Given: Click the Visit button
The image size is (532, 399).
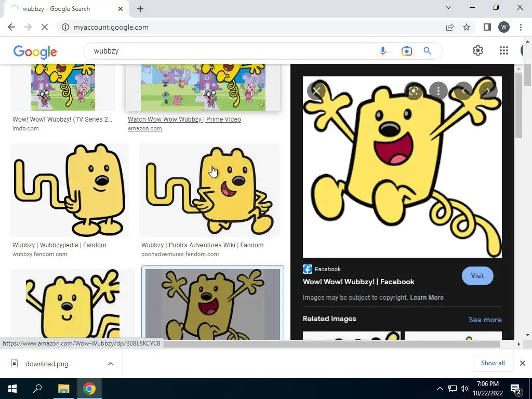Looking at the screenshot, I should pyautogui.click(x=477, y=276).
